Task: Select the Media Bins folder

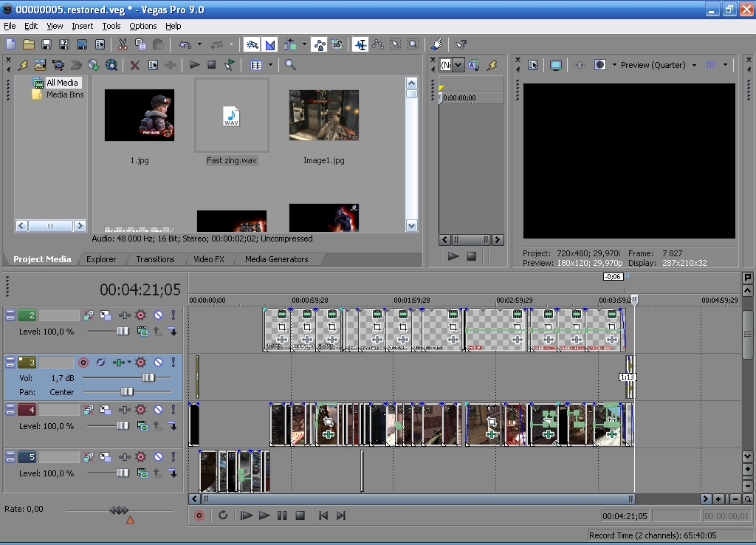Action: click(x=65, y=95)
